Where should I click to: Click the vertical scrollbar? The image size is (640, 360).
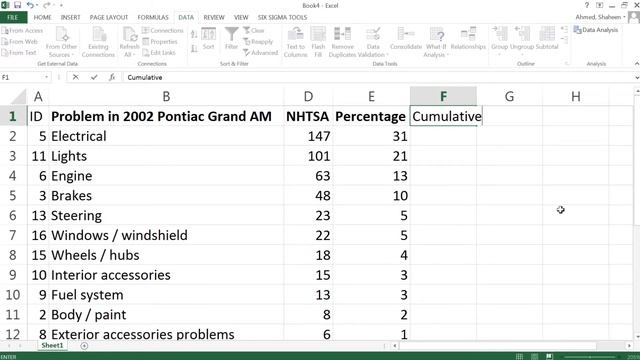[x=636, y=160]
